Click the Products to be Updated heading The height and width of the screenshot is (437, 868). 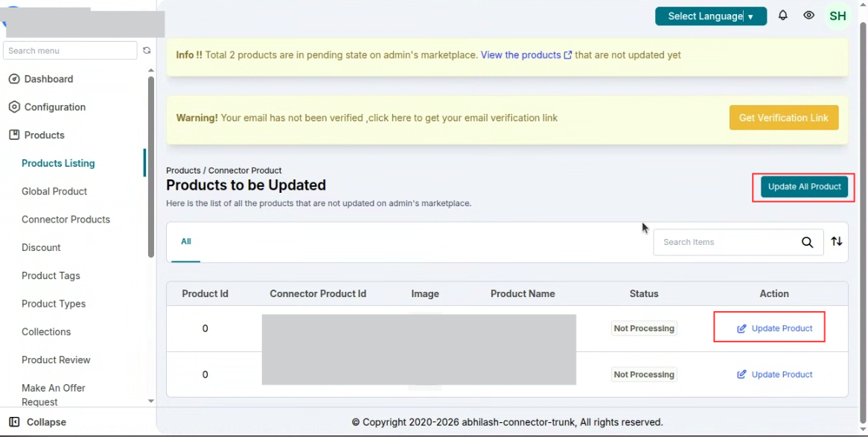pos(246,185)
